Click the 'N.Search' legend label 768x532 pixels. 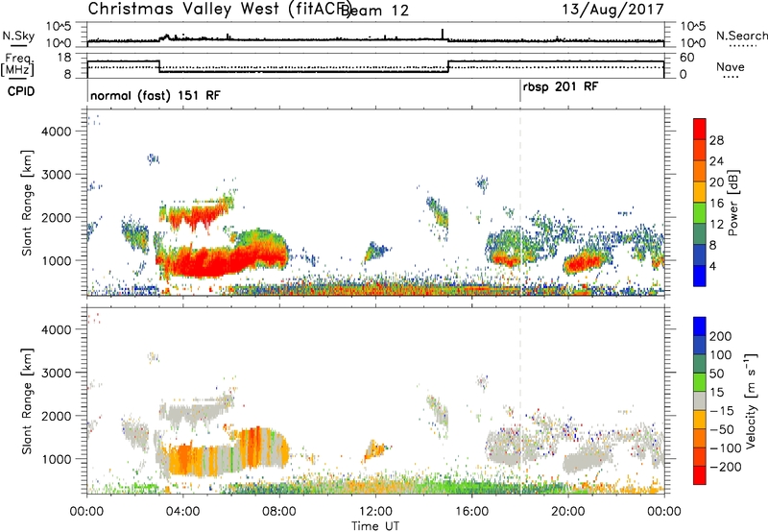tap(741, 36)
